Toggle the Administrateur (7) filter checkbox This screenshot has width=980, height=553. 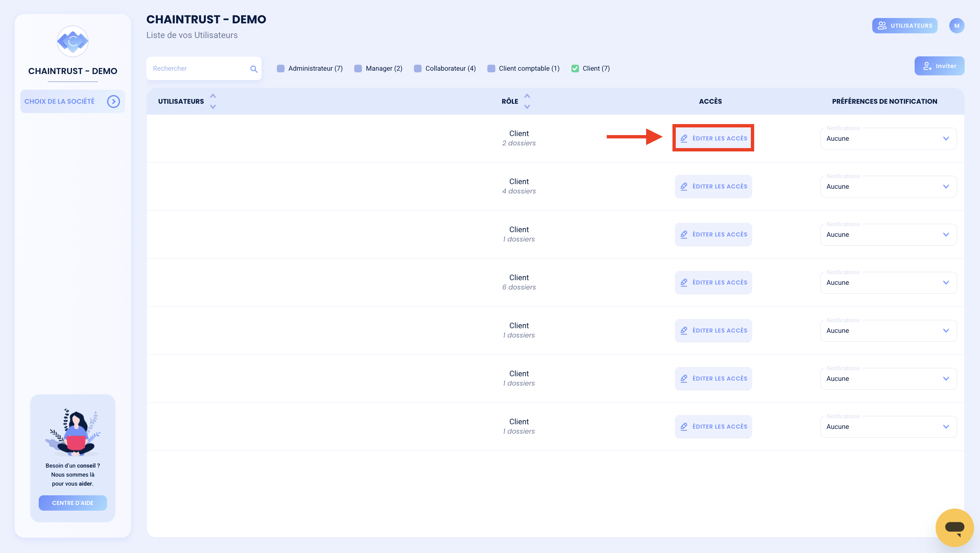coord(281,68)
